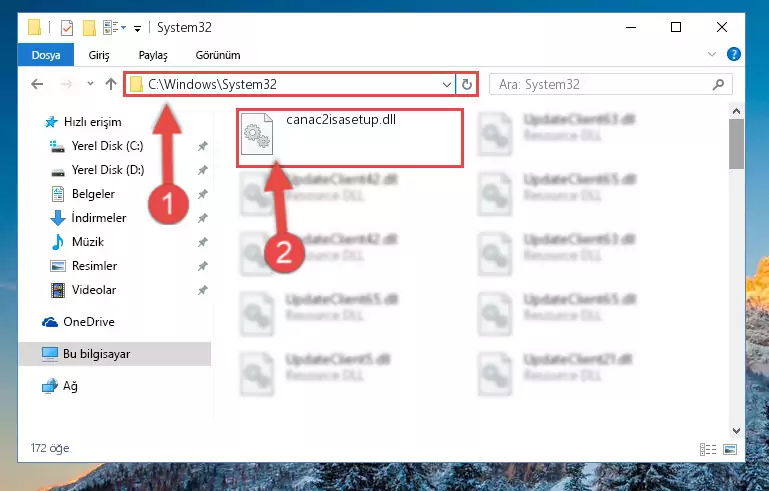769x491 pixels.
Task: Click the Ara: System32 search box
Action: 611,84
